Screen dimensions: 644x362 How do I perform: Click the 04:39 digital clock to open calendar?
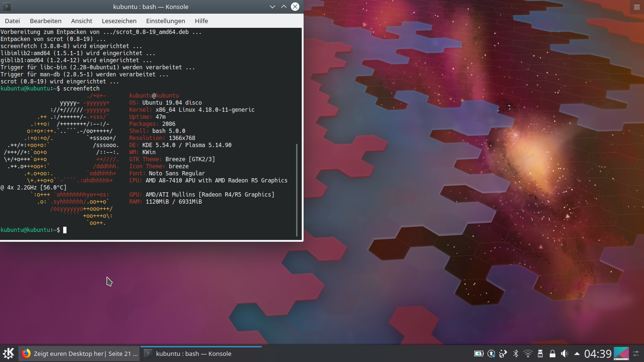[597, 353]
